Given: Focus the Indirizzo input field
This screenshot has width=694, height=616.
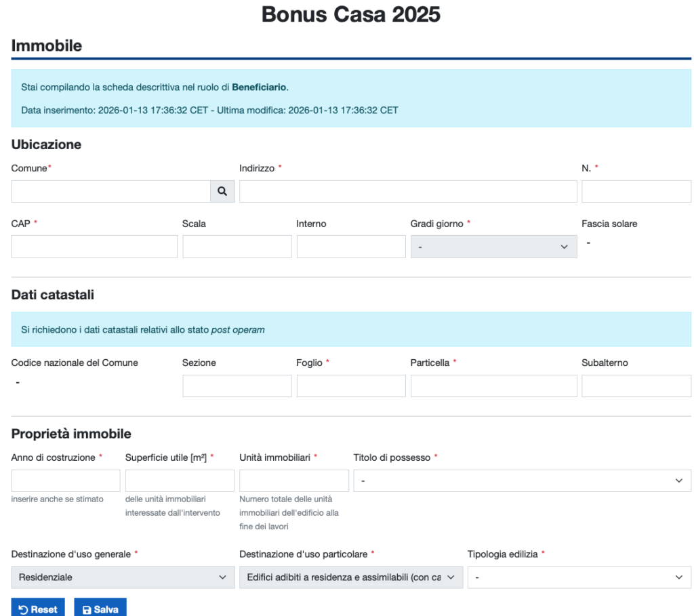Looking at the screenshot, I should click(408, 192).
